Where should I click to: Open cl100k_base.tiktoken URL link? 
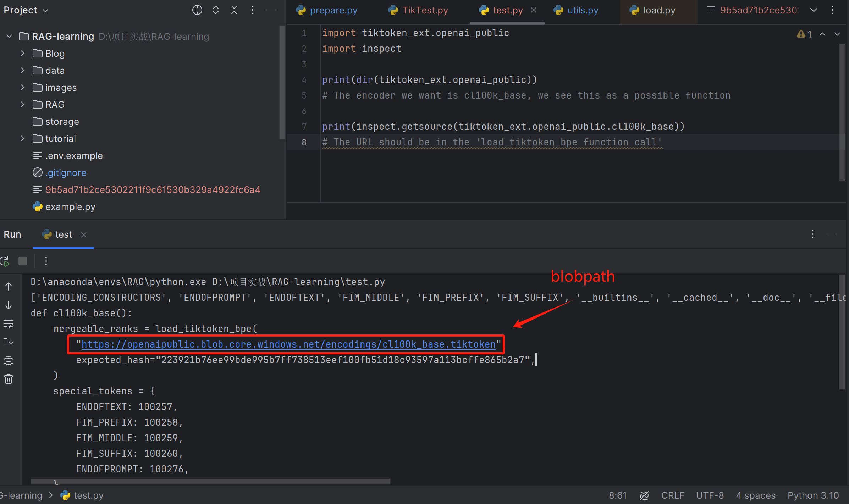[x=288, y=344]
